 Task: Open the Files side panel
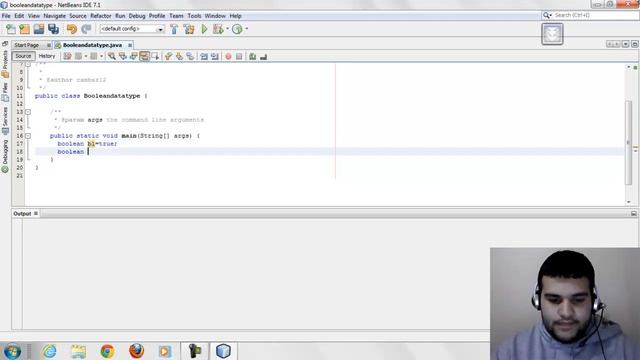(5, 91)
